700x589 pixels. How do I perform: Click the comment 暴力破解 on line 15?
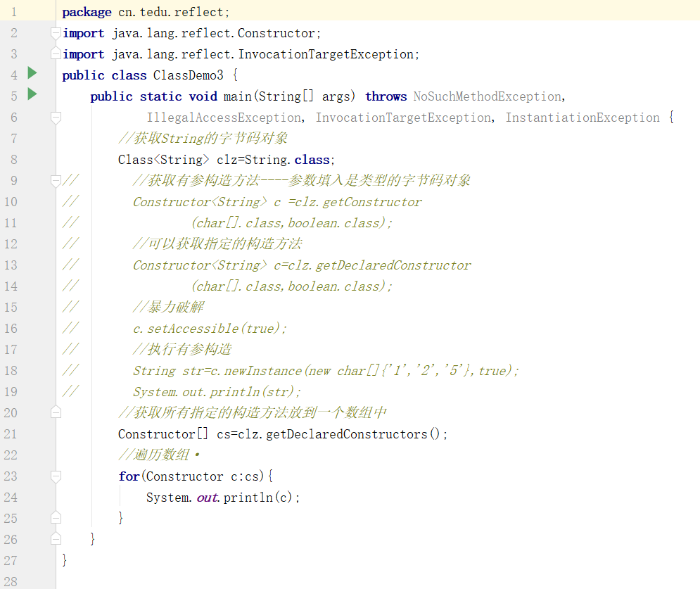point(168,308)
